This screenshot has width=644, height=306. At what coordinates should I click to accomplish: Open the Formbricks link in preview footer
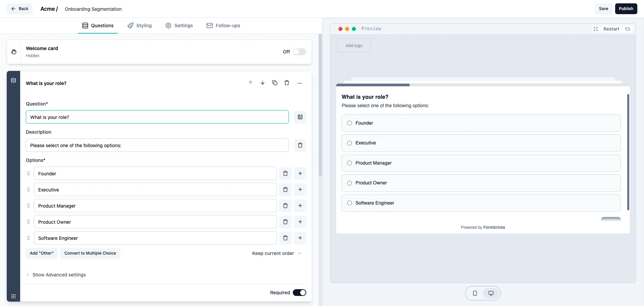494,227
